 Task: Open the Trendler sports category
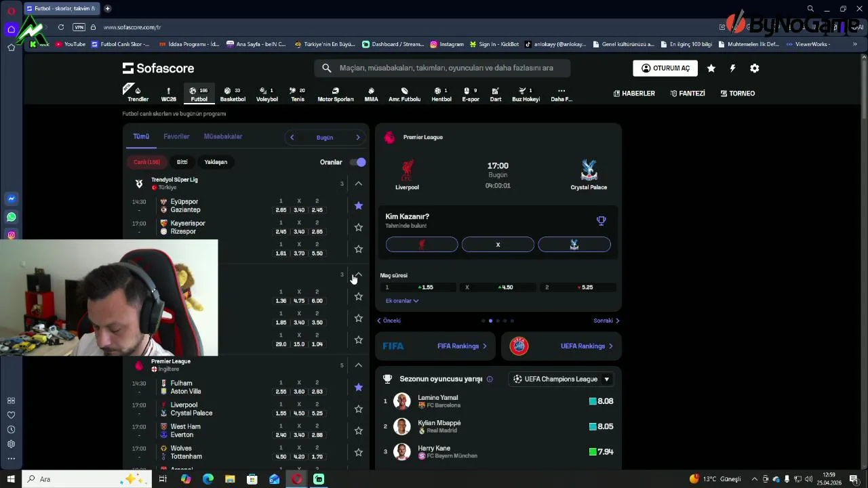coord(138,94)
